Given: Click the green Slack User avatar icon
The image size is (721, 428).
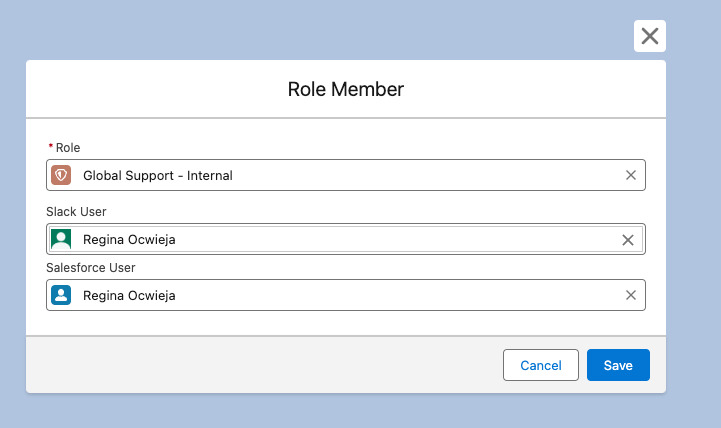Looking at the screenshot, I should (61, 239).
